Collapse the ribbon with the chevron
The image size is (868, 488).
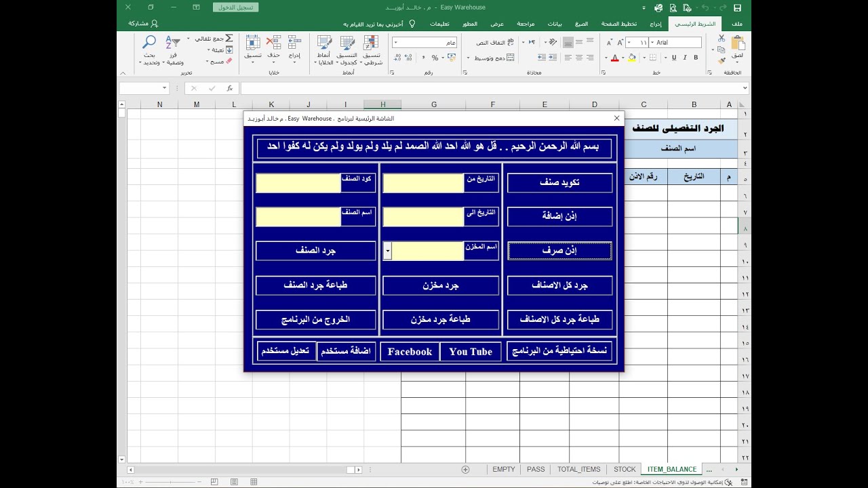pos(122,73)
